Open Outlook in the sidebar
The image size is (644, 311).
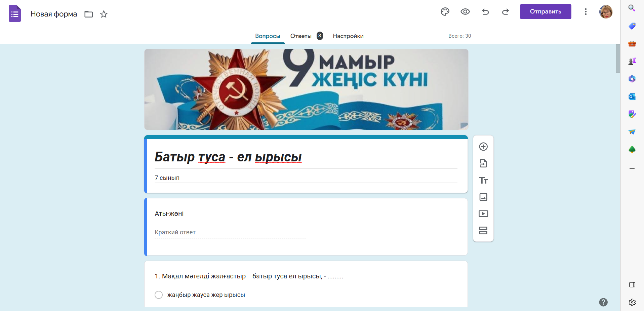(x=632, y=97)
